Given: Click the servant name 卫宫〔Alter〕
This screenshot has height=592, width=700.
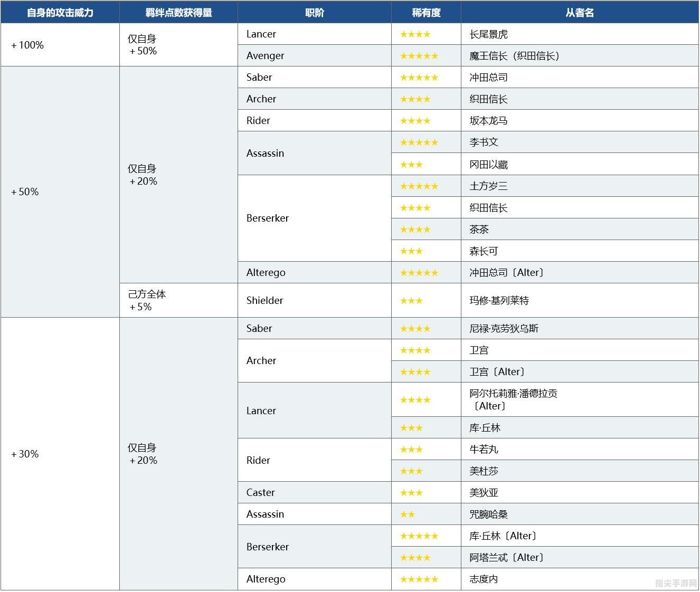Looking at the screenshot, I should point(497,372).
